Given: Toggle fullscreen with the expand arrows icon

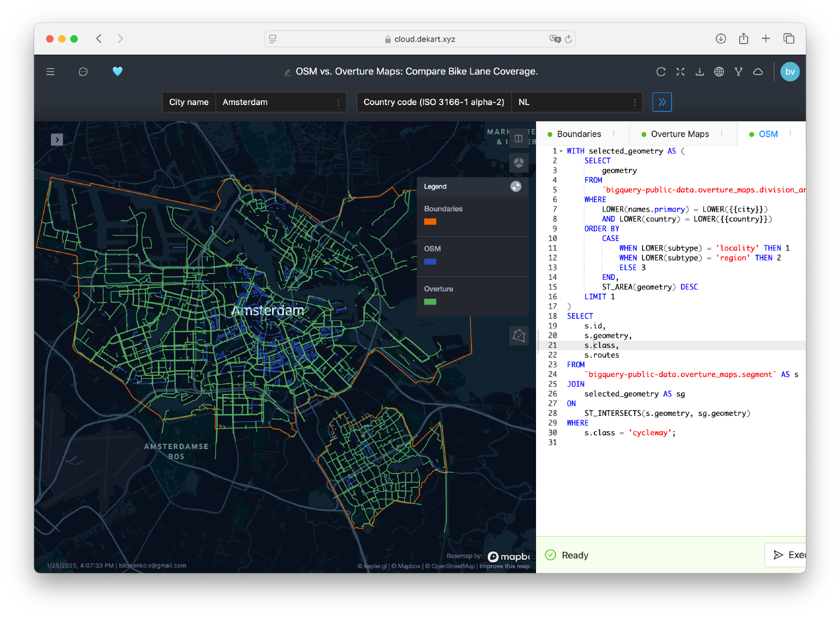Looking at the screenshot, I should [680, 72].
